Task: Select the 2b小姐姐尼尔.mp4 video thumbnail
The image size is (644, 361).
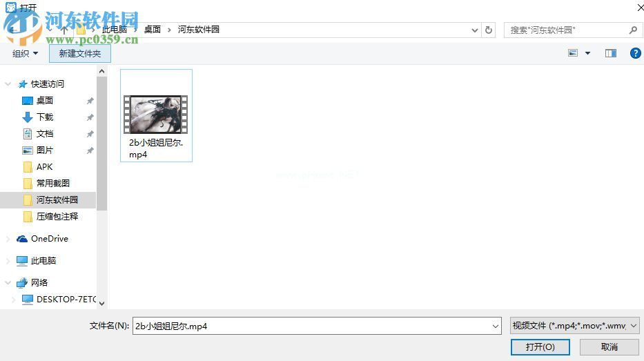Action: point(155,115)
